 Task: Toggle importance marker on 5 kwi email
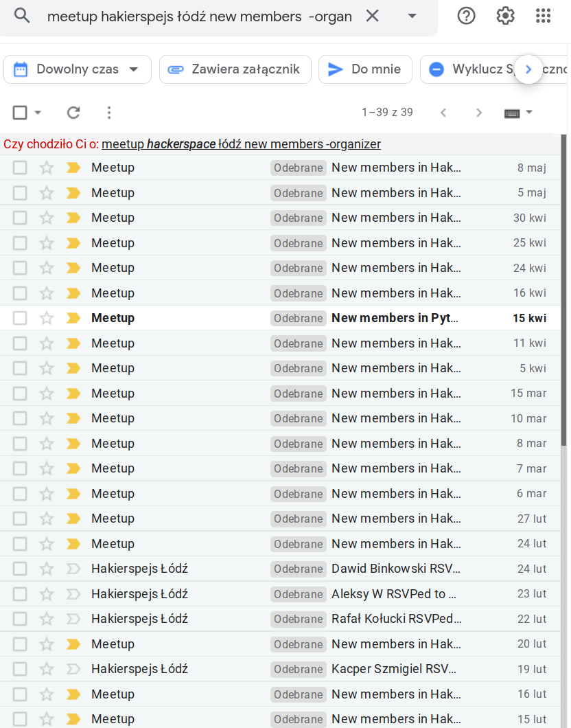[x=73, y=368]
